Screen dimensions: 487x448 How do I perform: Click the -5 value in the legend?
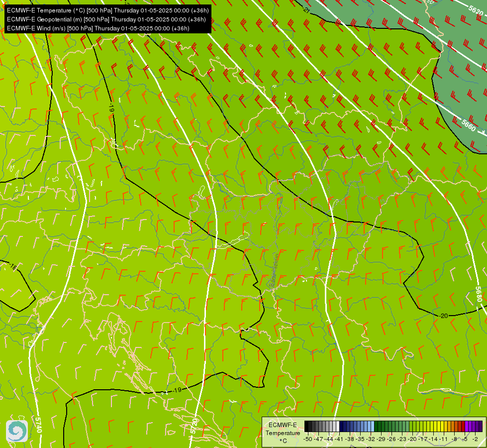465,439
